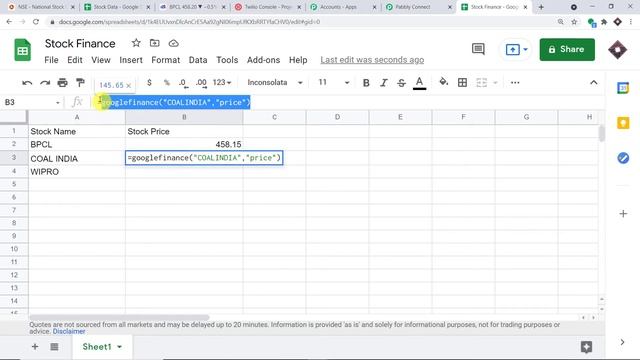Click the green Share button
The height and width of the screenshot is (360, 640).
[x=567, y=49]
